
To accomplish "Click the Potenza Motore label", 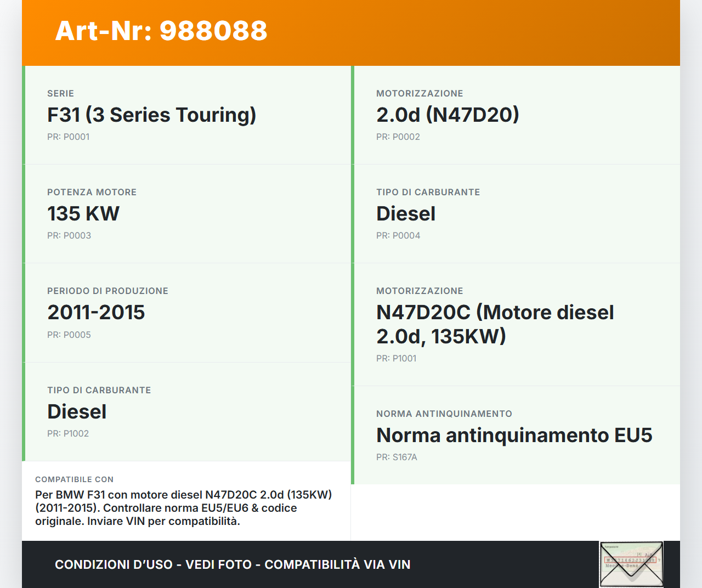I will 92,193.
